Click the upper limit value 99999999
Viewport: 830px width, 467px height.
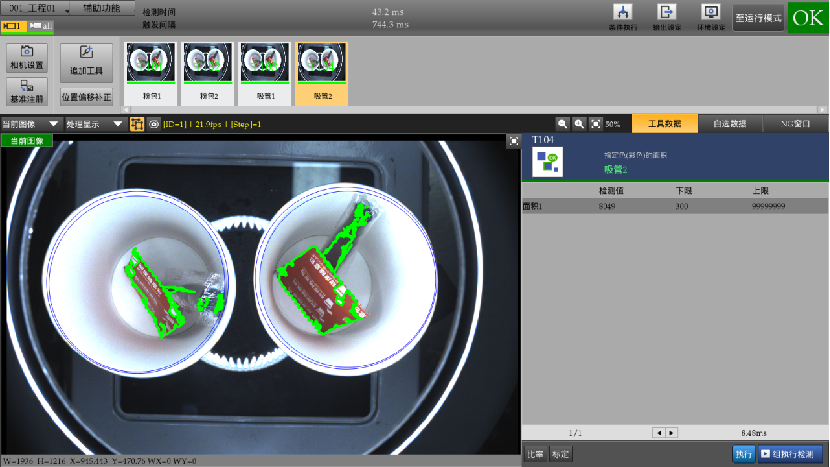pyautogui.click(x=768, y=206)
